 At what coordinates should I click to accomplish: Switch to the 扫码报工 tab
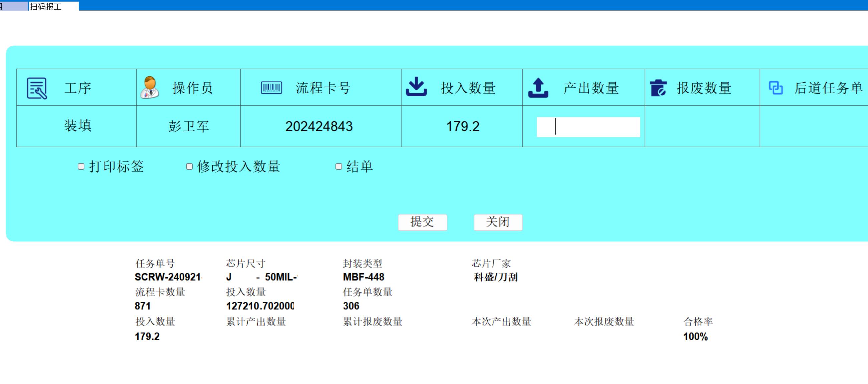(x=53, y=6)
